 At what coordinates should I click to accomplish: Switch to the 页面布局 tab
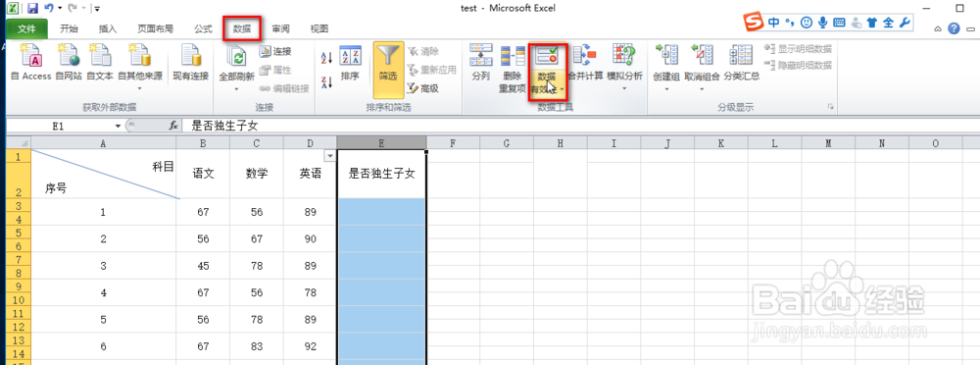click(155, 28)
